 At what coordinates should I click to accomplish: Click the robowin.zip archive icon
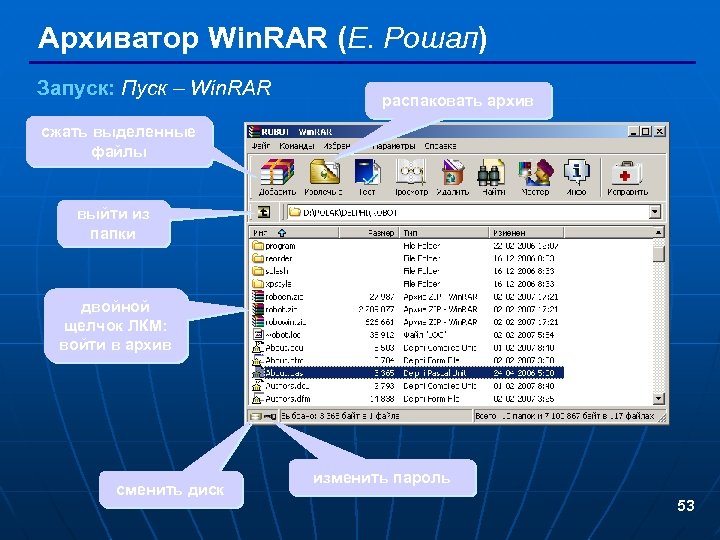pyautogui.click(x=258, y=322)
